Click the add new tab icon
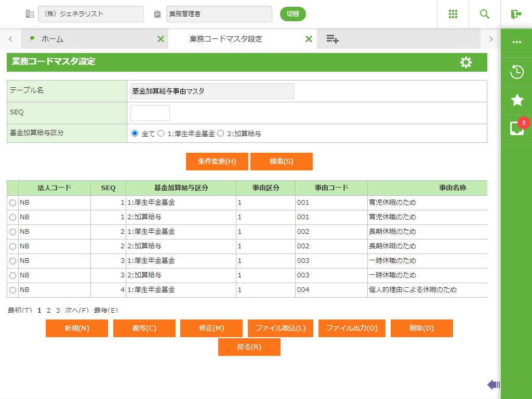Image resolution: width=532 pixels, height=399 pixels. pyautogui.click(x=332, y=39)
